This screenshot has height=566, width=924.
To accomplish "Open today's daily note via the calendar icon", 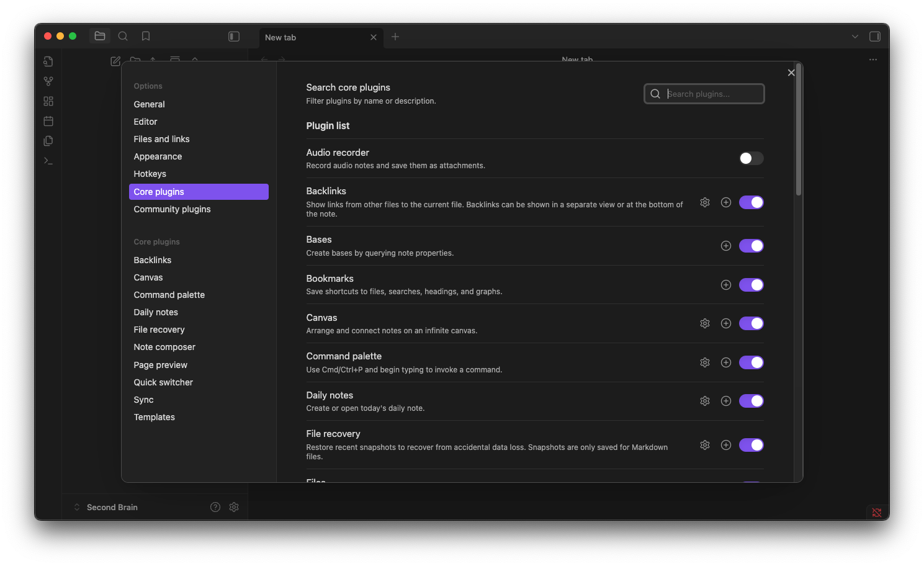I will (x=48, y=121).
